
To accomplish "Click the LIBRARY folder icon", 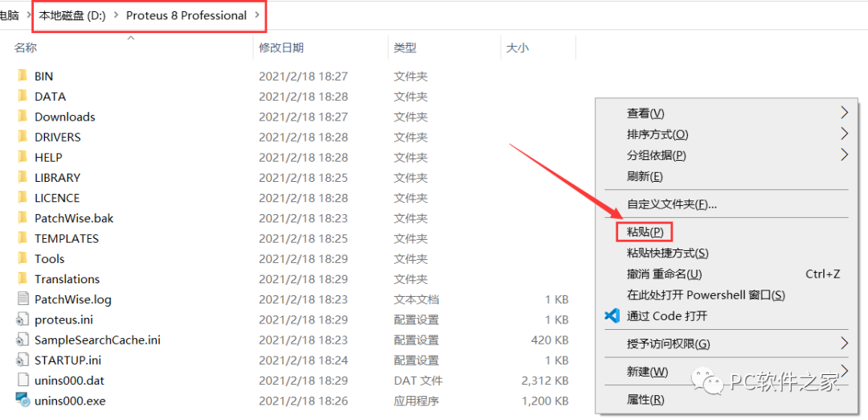I will point(23,177).
